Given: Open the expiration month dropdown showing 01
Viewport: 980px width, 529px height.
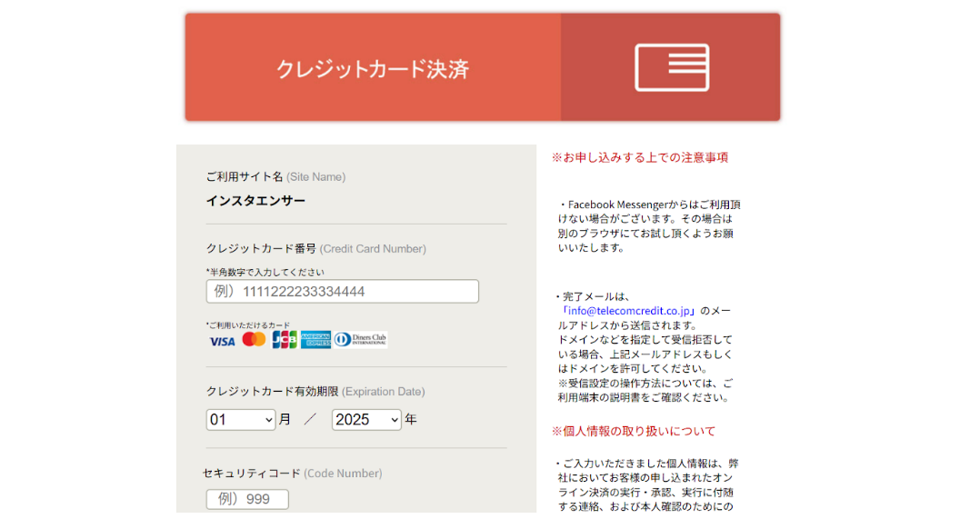Looking at the screenshot, I should click(x=239, y=420).
